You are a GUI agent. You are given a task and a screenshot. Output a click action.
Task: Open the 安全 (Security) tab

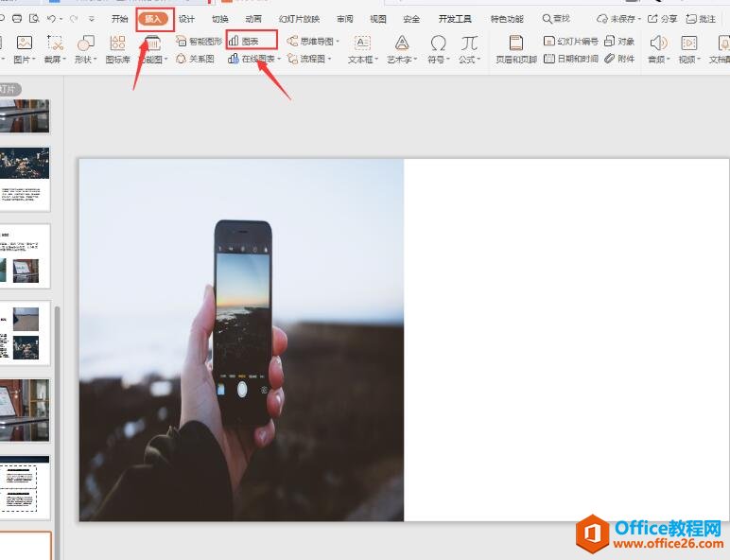[x=411, y=19]
